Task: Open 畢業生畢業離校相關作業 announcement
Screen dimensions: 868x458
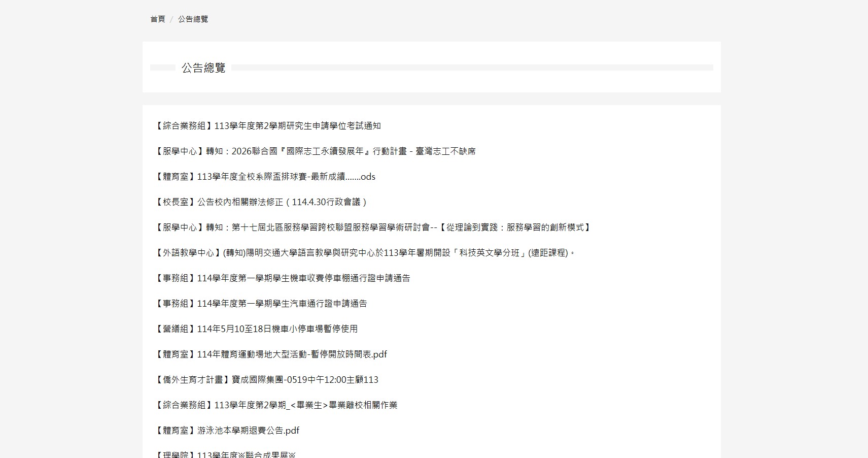Action: 276,405
